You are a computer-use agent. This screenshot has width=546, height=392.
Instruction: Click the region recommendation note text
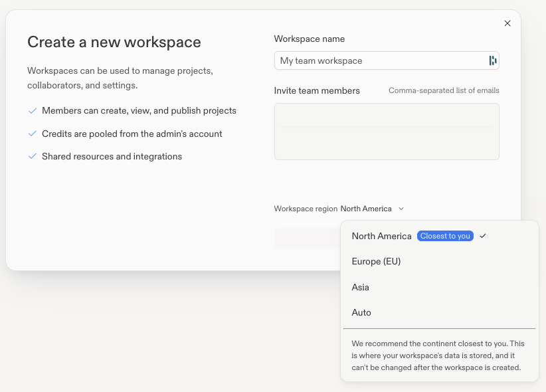tap(438, 355)
